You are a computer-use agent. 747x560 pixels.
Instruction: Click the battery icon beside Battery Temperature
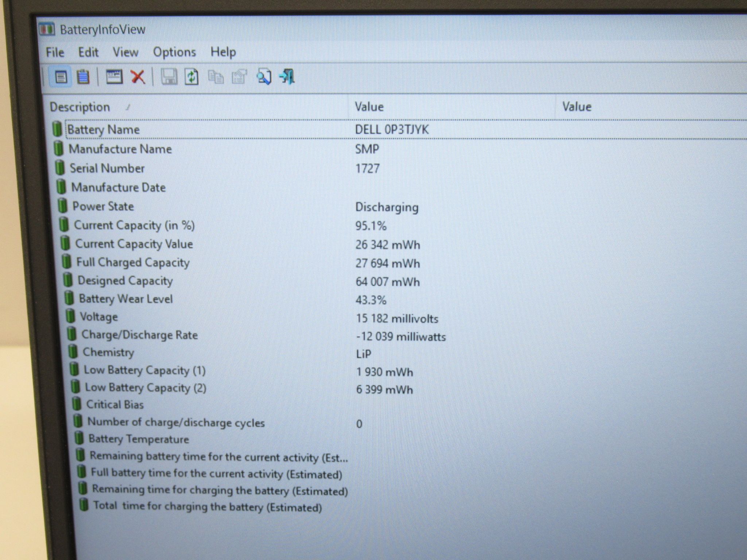point(79,438)
